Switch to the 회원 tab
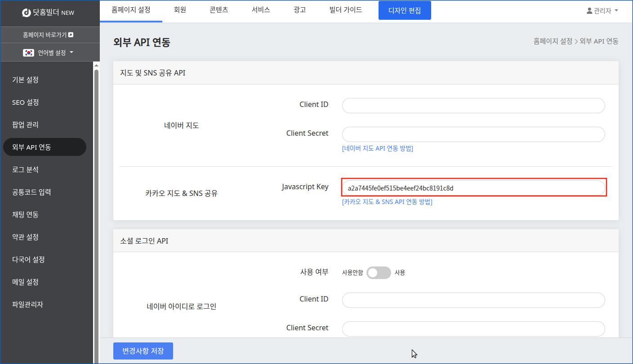633x364 pixels. click(x=180, y=10)
